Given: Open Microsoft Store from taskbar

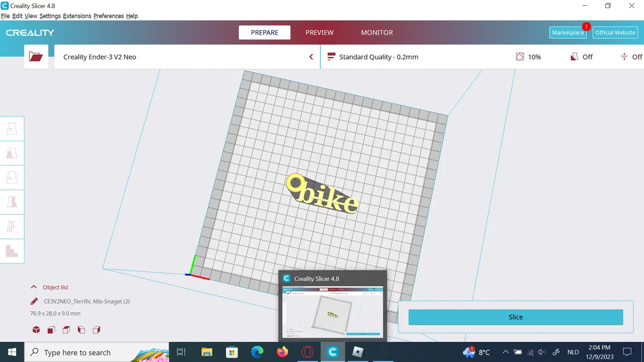Looking at the screenshot, I should (x=232, y=352).
